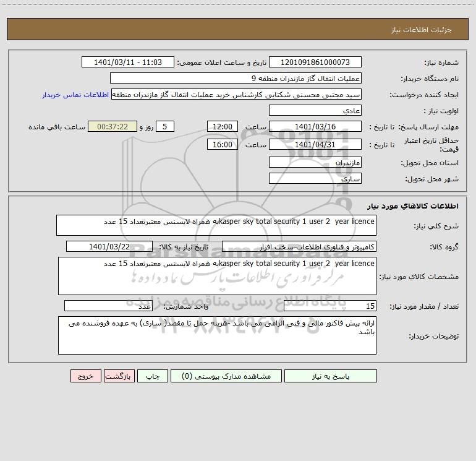Click the توضیحات خریدار label

tap(433, 336)
